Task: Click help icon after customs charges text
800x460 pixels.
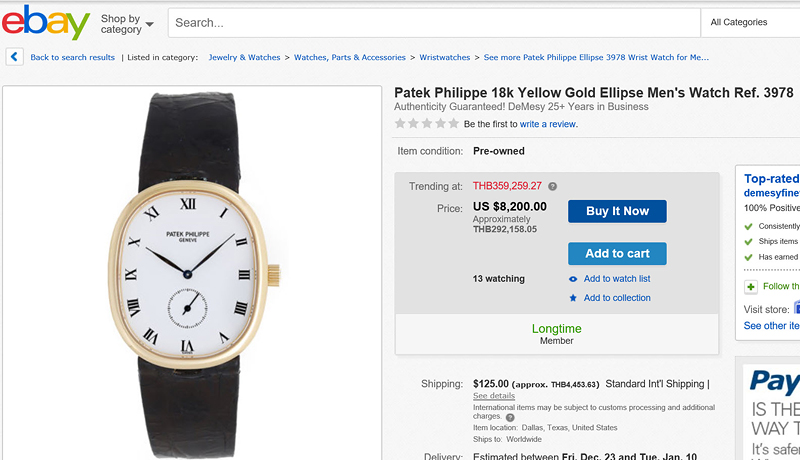Action: coord(509,417)
